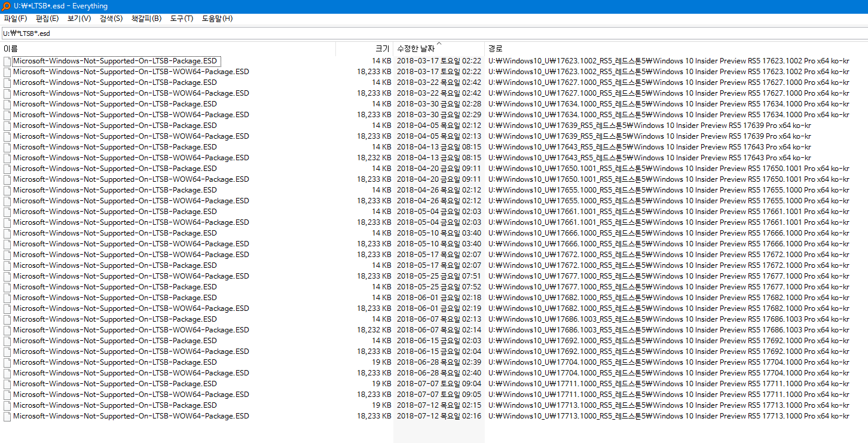Click file icon of 14 KB ESD dated 2018-03-22
The height and width of the screenshot is (443, 868).
(7, 83)
